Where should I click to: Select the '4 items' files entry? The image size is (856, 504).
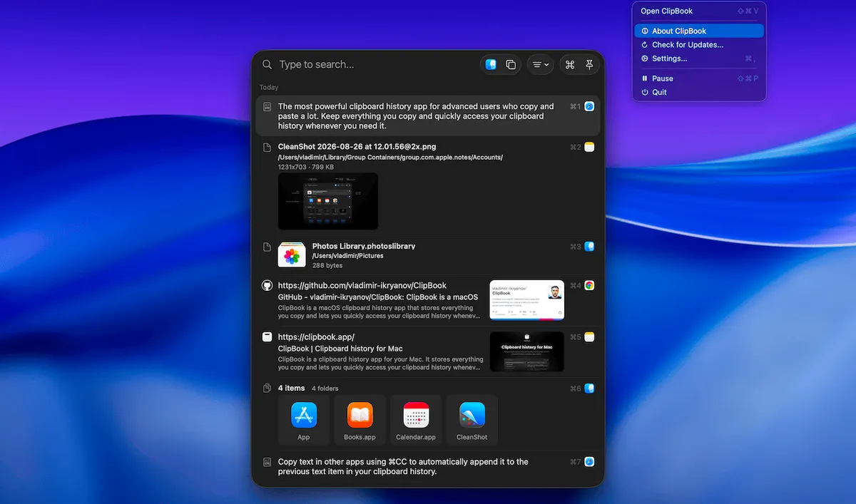coord(428,414)
